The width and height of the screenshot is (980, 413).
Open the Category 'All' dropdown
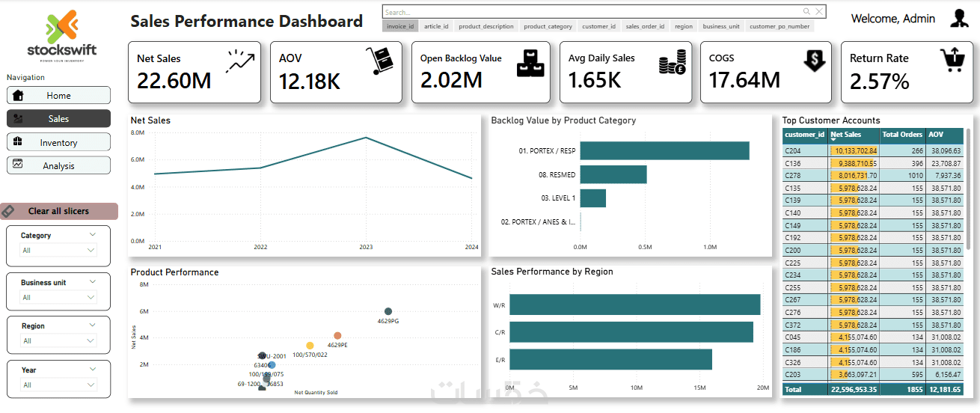coord(58,251)
